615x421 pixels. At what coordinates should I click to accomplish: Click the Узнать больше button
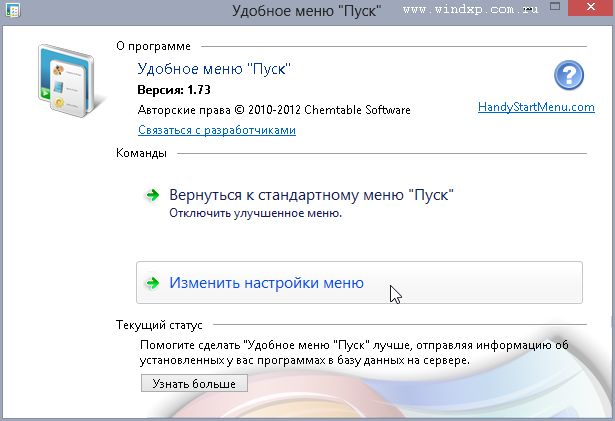click(x=194, y=383)
